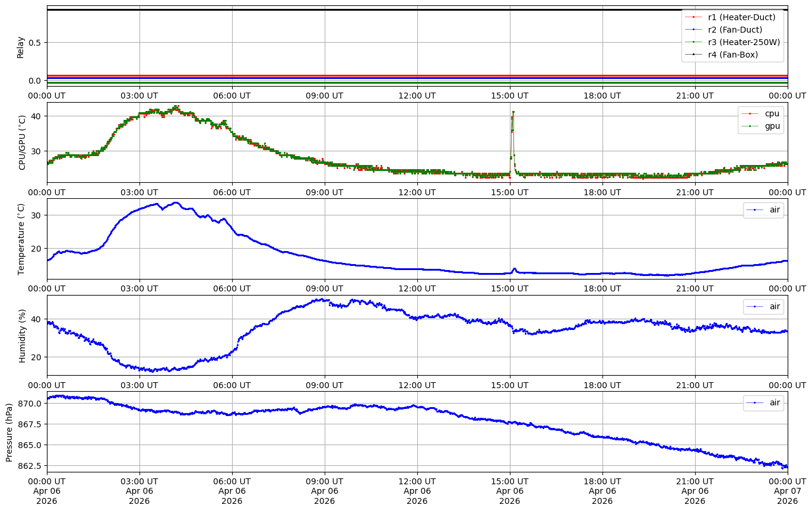The image size is (812, 511).
Task: Click the 0.5 tick on the Relay axis
Action: pyautogui.click(x=35, y=43)
